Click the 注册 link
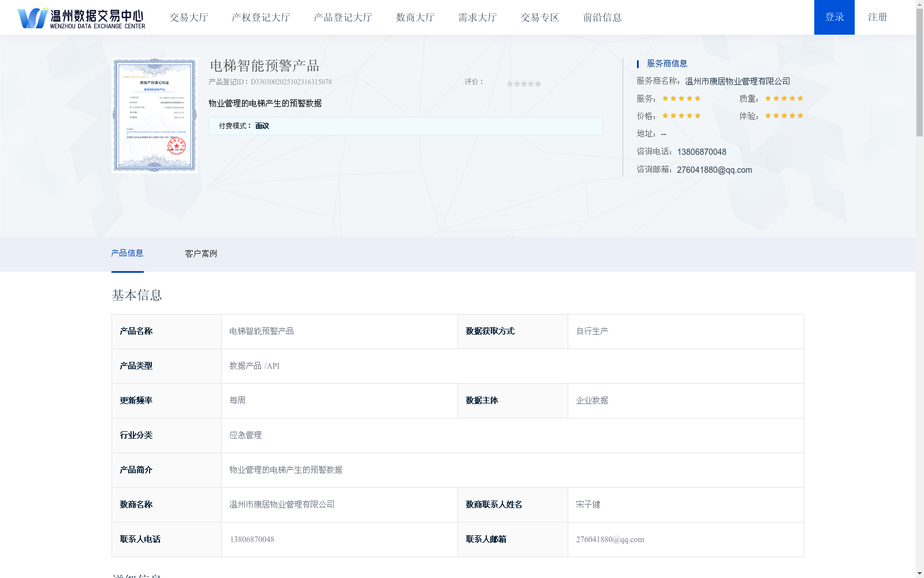924x578 pixels. (878, 17)
